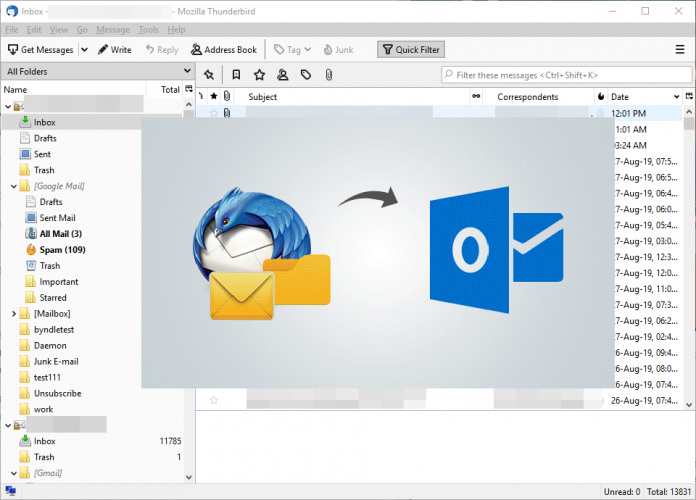
Task: Sort by the junk status column icon
Action: point(601,96)
